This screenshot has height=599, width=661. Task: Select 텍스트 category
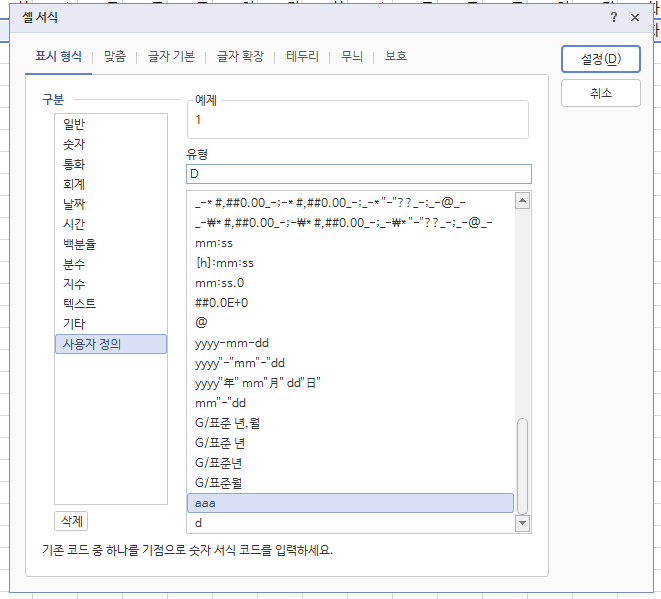tap(111, 304)
